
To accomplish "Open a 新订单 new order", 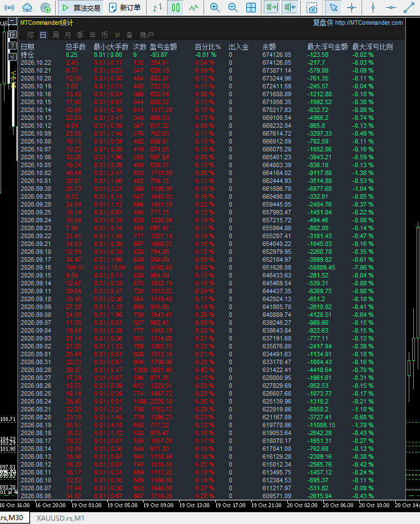I will coord(125,7).
